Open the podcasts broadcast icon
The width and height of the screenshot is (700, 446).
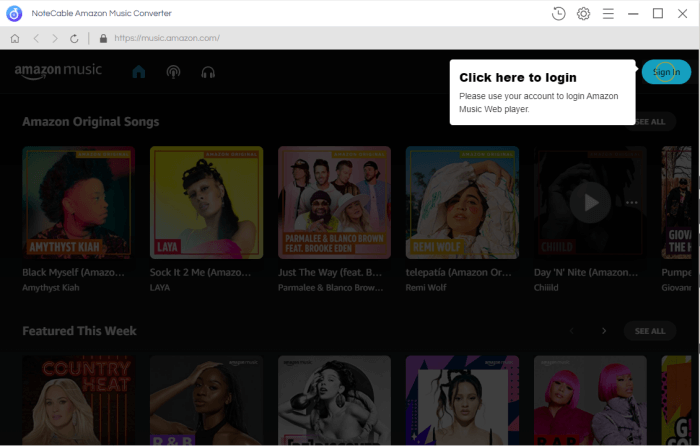tap(173, 72)
